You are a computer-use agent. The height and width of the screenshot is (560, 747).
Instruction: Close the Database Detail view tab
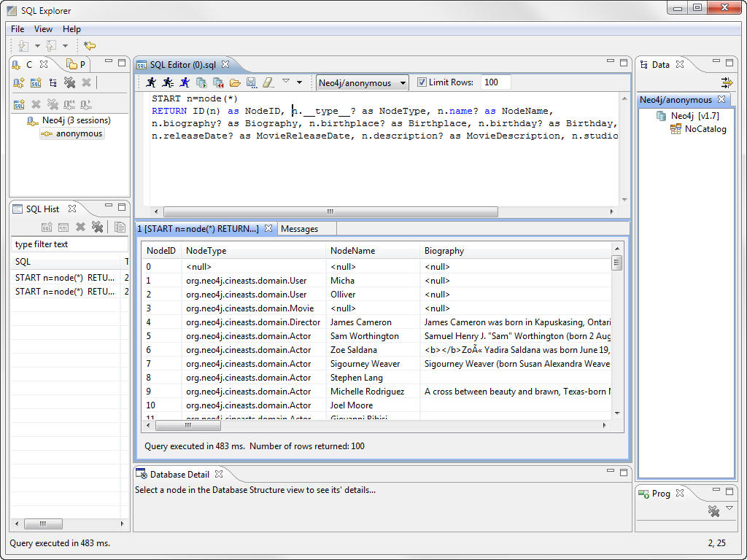(x=219, y=474)
